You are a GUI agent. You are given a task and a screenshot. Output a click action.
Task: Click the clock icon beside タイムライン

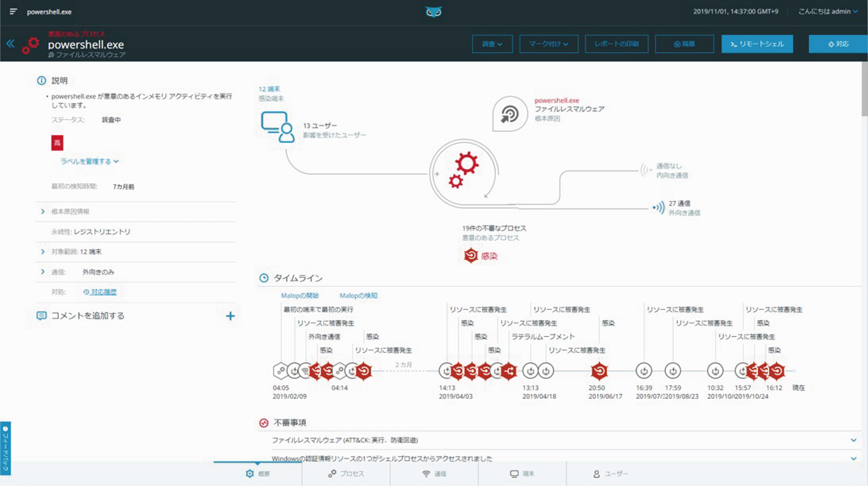pyautogui.click(x=264, y=278)
